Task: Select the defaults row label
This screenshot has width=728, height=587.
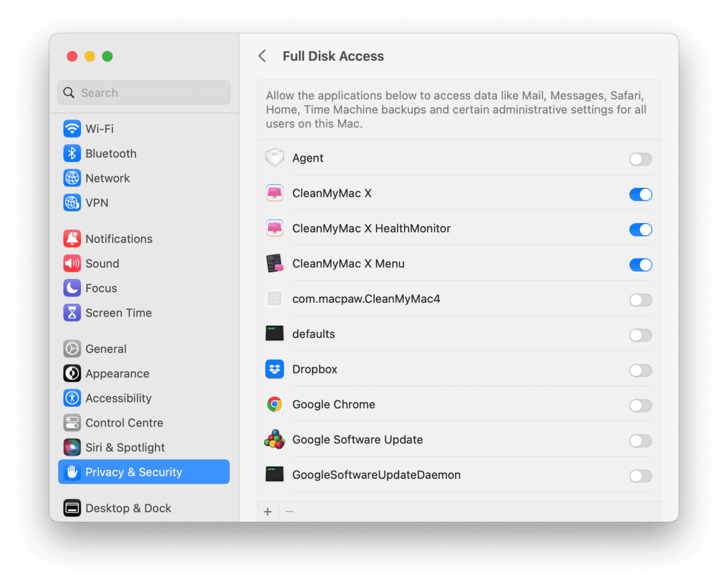Action: (x=314, y=334)
